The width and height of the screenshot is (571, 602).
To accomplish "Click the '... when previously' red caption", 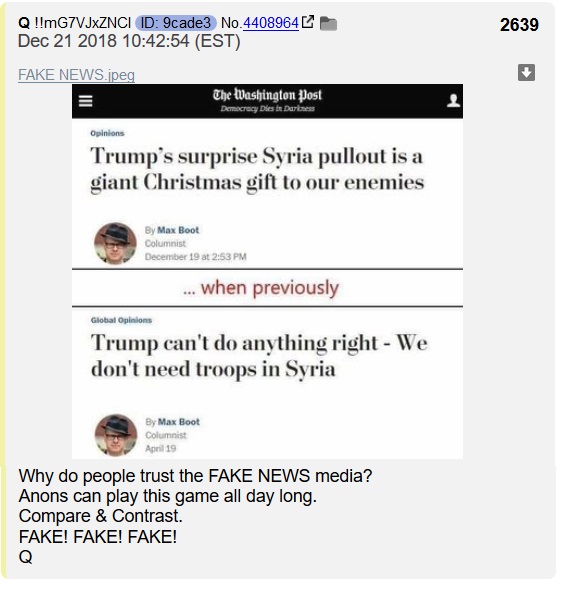I will 261,288.
